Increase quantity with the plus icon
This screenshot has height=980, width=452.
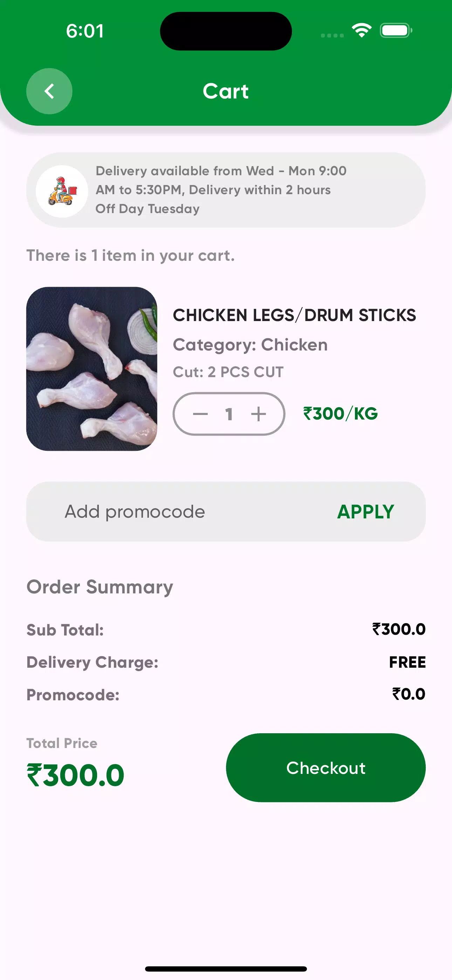(258, 414)
